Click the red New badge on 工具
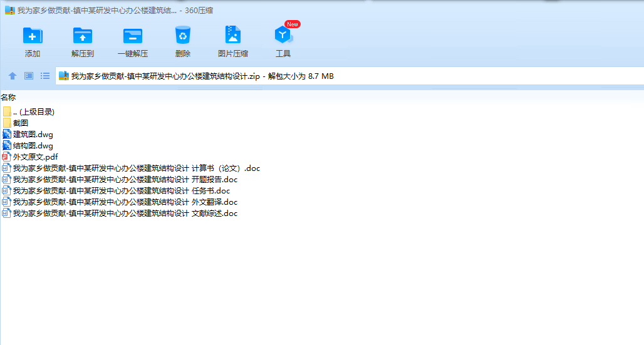The width and height of the screenshot is (644, 345). coord(293,24)
